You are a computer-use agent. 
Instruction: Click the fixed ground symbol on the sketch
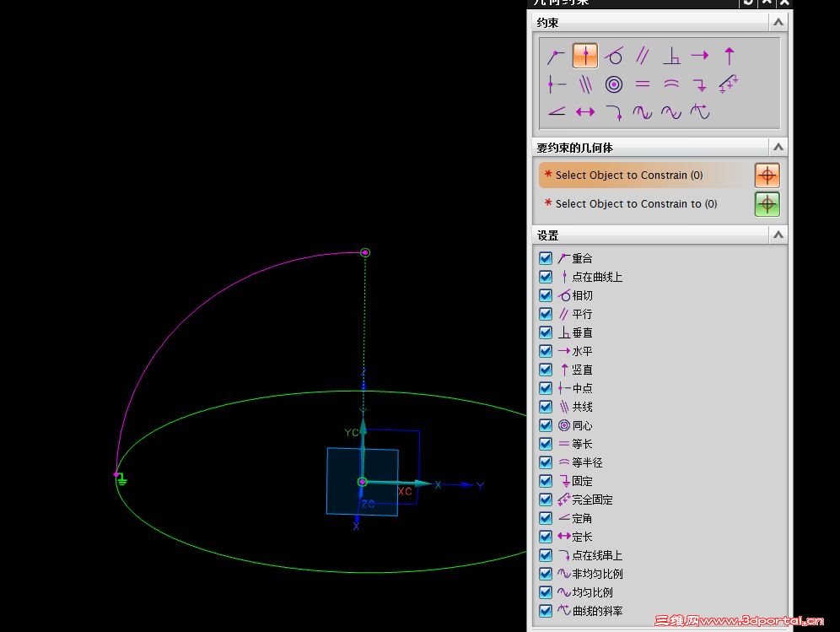pyautogui.click(x=122, y=479)
